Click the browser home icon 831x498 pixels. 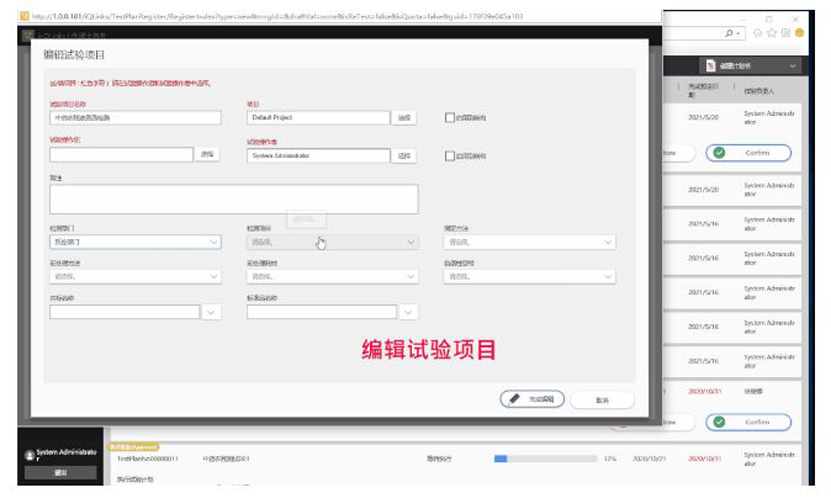(759, 33)
